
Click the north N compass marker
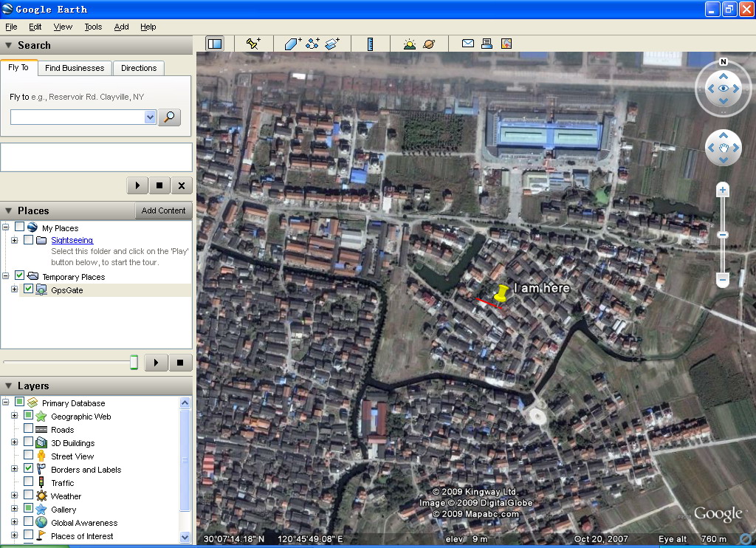[724, 62]
